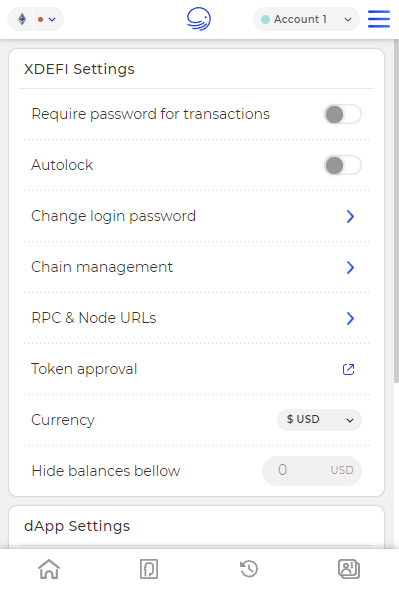Image resolution: width=399 pixels, height=589 pixels.
Task: Open the $ USD currency dropdown
Action: point(319,420)
